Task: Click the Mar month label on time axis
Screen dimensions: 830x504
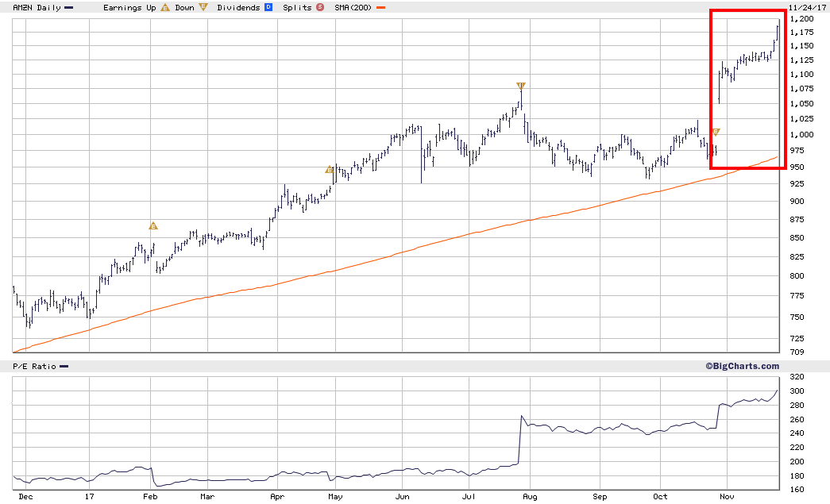Action: pos(207,497)
